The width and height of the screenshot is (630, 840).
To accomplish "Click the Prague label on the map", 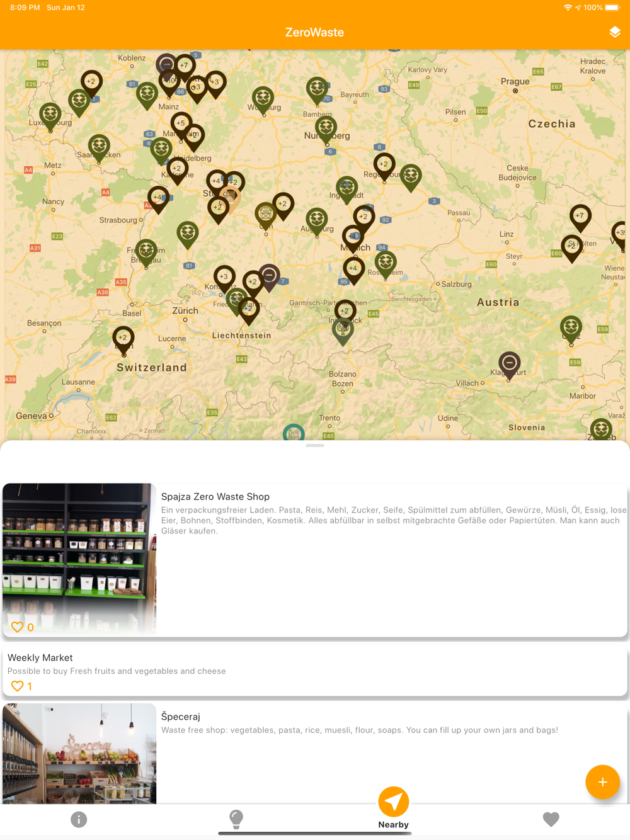I will (515, 81).
